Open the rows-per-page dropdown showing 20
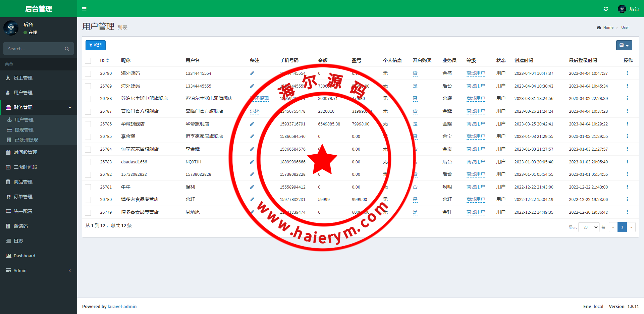 click(x=589, y=227)
